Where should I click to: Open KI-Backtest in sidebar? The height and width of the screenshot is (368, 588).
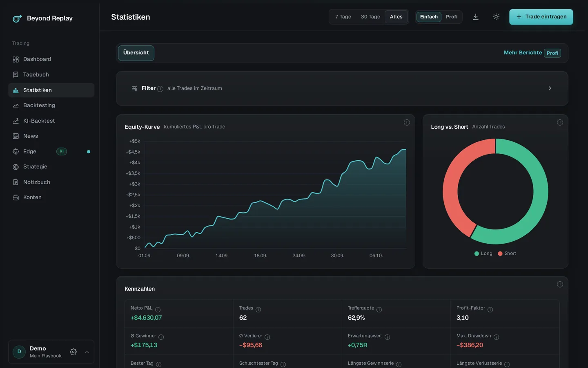pos(51,121)
